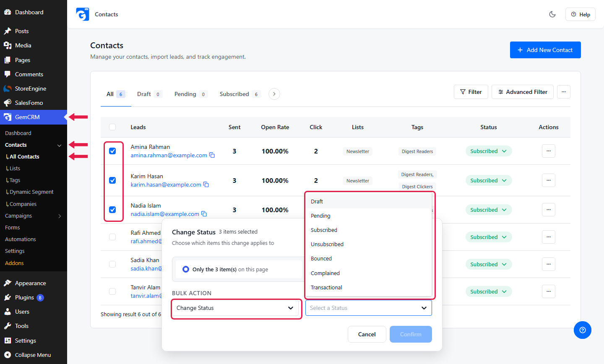The height and width of the screenshot is (364, 604).
Task: Choose Draft from status list
Action: pos(369,201)
